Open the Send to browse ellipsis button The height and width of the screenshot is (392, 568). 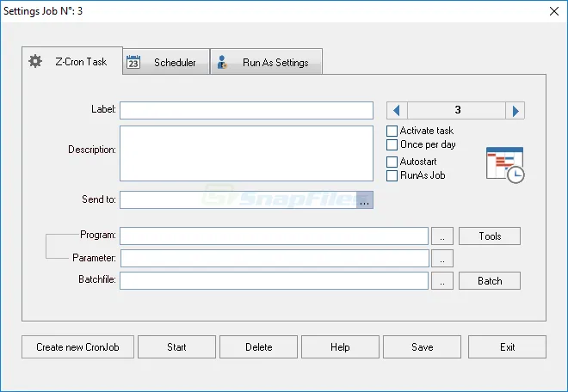pos(364,199)
